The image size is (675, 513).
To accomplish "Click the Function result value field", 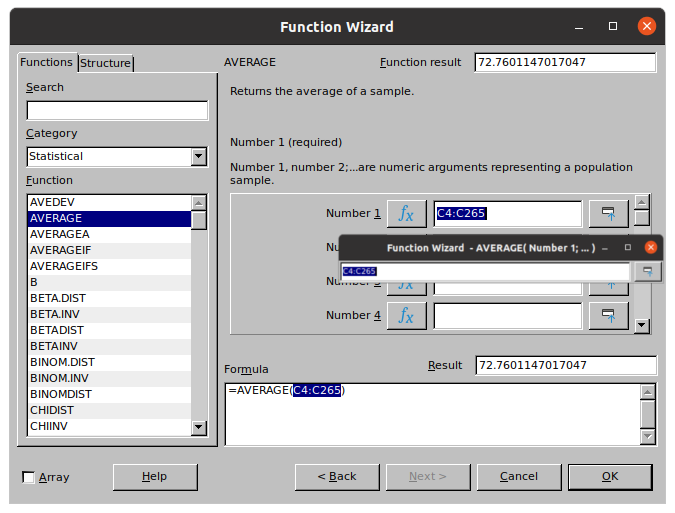I will coord(565,62).
